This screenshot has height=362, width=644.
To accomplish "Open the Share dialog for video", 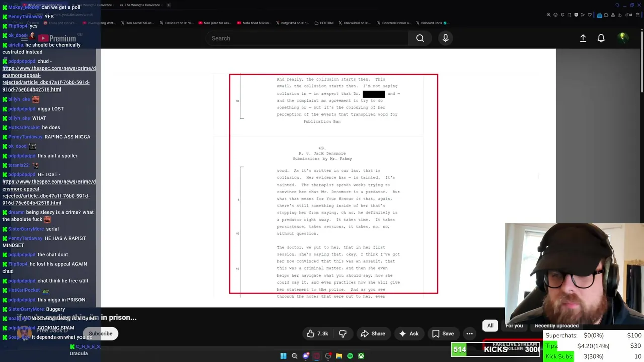I will 373,334.
